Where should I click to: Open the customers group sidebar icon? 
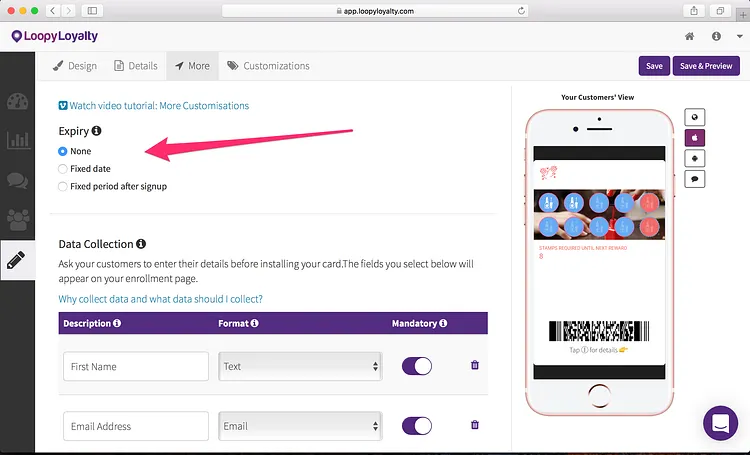pos(18,220)
